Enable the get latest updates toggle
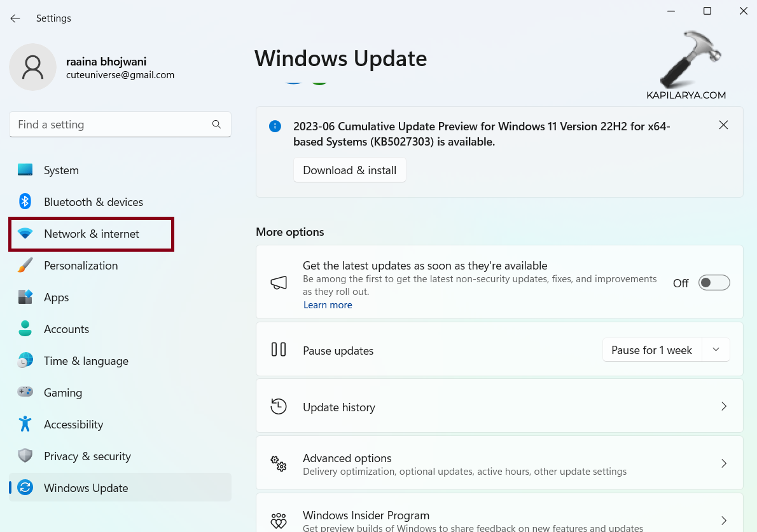Viewport: 757px width, 532px height. tap(714, 283)
